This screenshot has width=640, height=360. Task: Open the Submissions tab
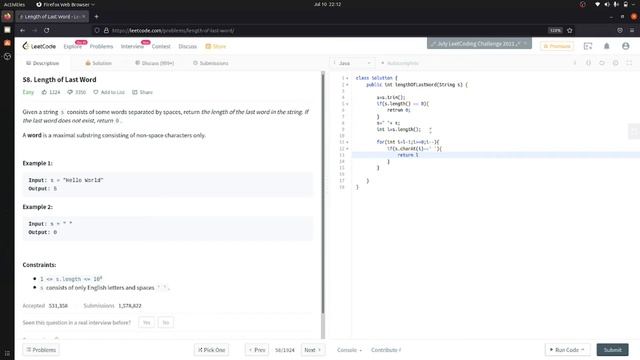point(211,63)
